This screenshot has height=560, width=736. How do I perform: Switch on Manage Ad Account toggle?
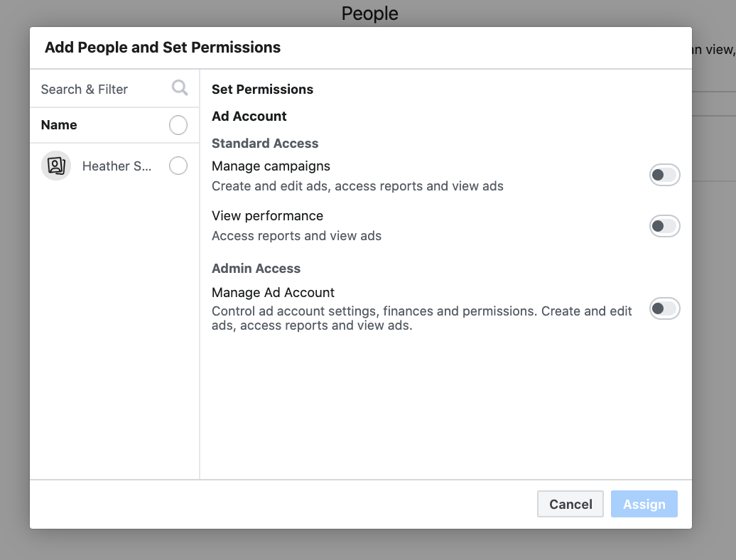[x=664, y=308]
